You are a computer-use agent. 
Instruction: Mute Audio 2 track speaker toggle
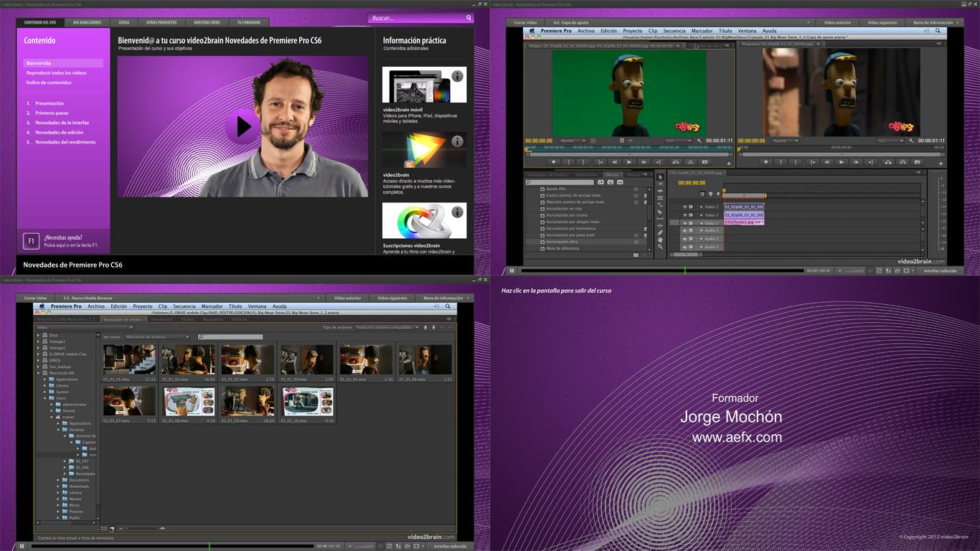(x=685, y=238)
